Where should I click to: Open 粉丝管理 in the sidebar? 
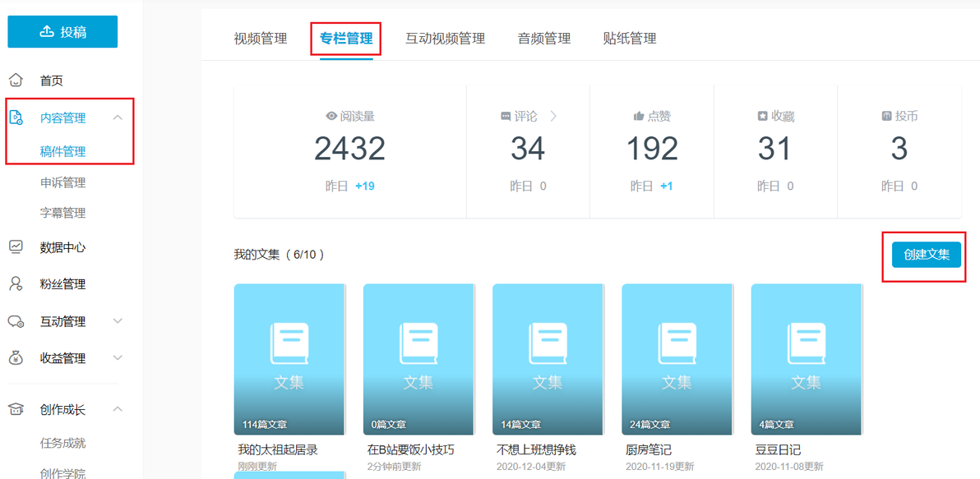[x=63, y=285]
